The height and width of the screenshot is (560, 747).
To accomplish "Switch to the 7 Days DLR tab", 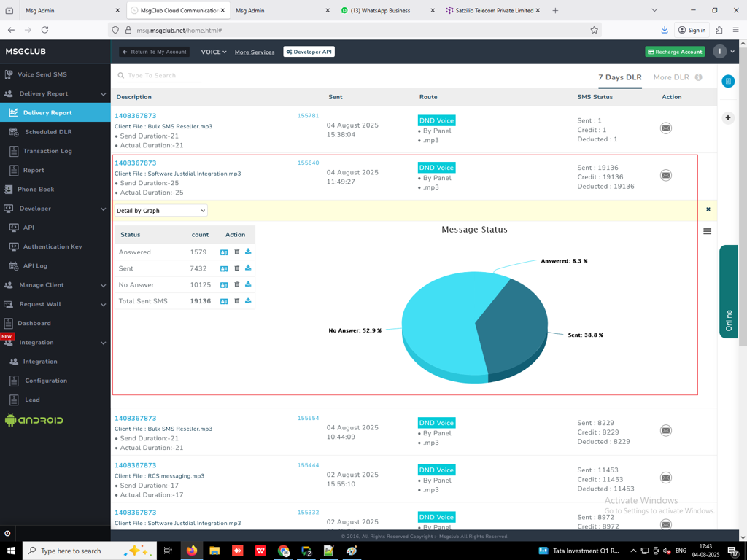I will point(620,77).
